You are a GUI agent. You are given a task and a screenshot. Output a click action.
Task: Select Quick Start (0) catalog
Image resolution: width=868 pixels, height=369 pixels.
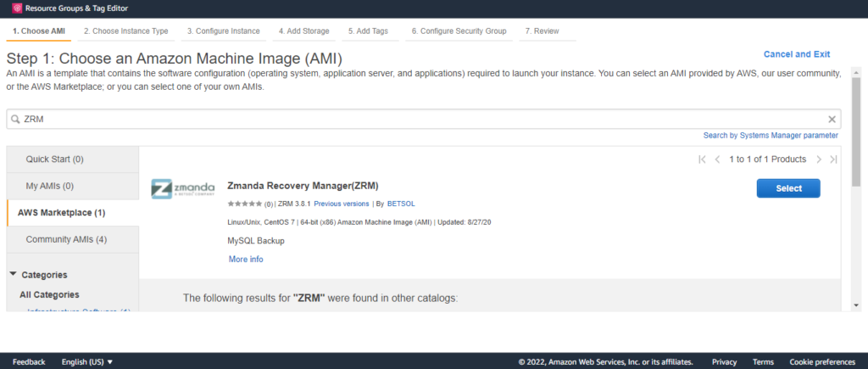(x=73, y=159)
